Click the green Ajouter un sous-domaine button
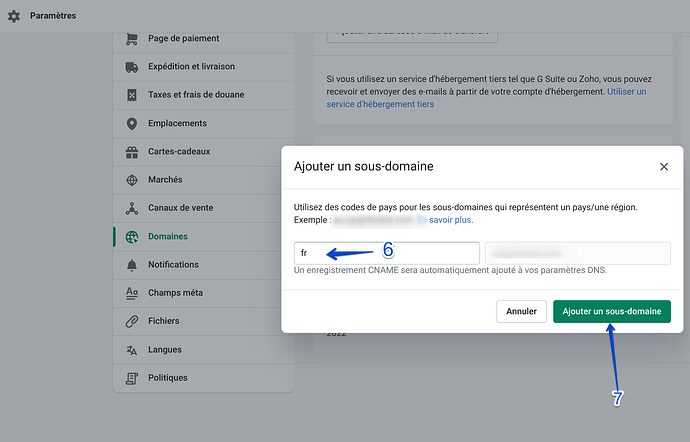Screen dimensions: 690x442 coord(612,312)
